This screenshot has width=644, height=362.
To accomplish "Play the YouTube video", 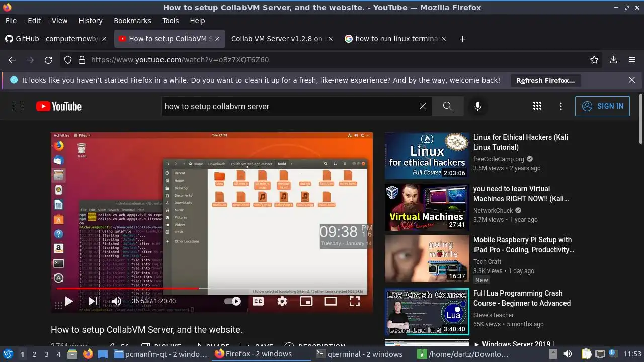I will [69, 301].
